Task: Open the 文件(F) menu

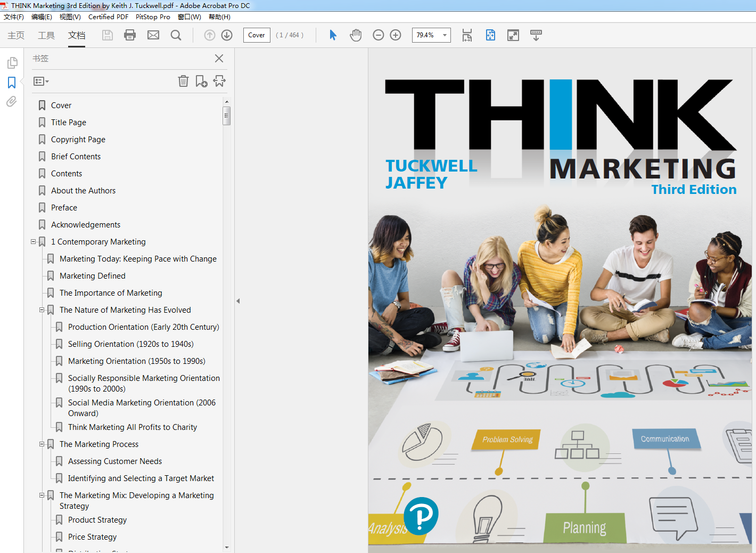Action: point(14,17)
